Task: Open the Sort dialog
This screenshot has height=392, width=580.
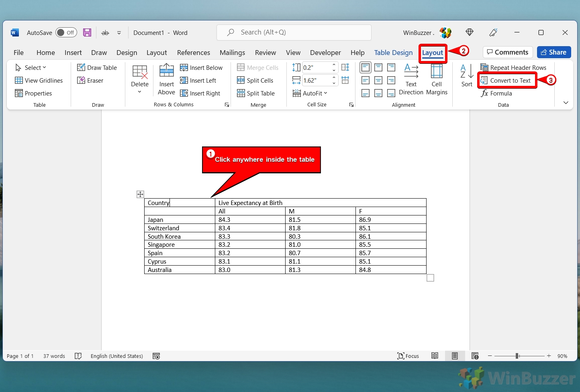Action: 467,75
